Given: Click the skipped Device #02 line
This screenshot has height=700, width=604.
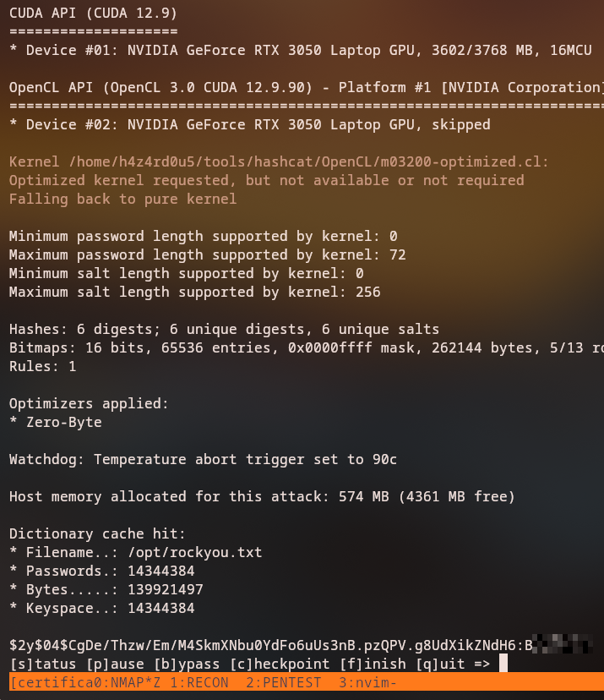Looking at the screenshot, I should coord(249,124).
